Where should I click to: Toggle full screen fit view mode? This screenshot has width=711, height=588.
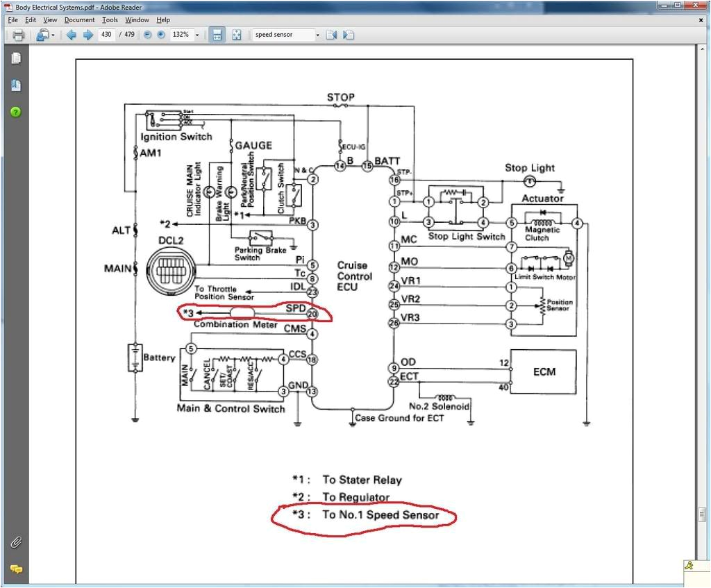coord(236,35)
